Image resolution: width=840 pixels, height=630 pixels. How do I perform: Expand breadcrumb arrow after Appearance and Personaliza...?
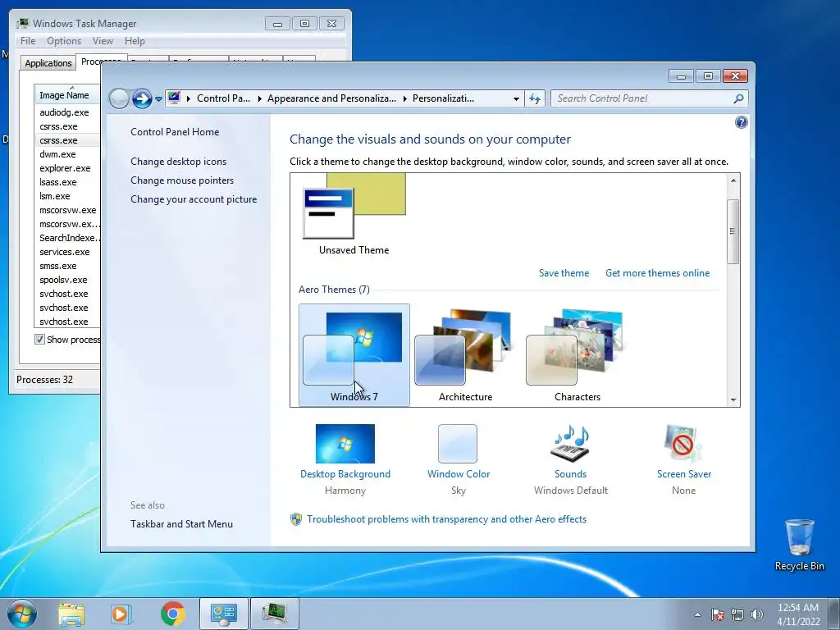(x=404, y=98)
